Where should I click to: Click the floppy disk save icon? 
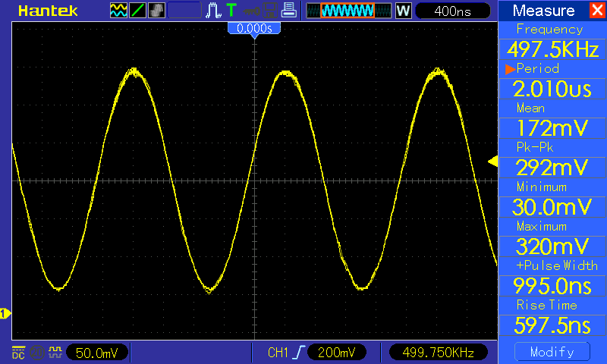(270, 11)
